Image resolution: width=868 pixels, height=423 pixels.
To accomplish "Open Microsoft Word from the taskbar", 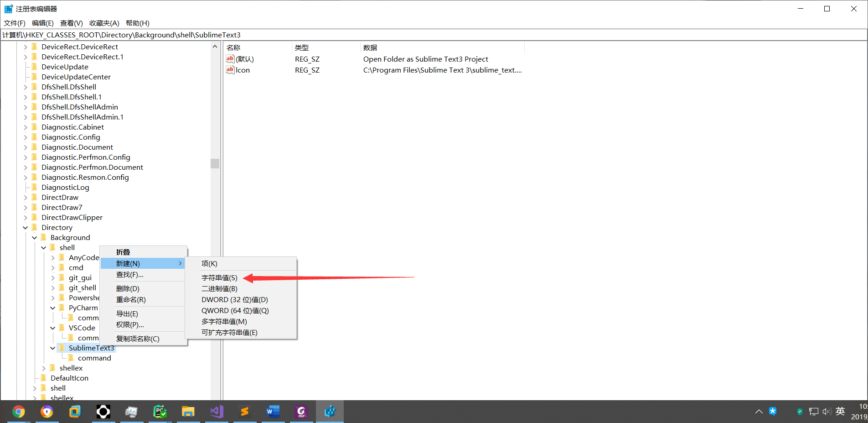I will [273, 412].
